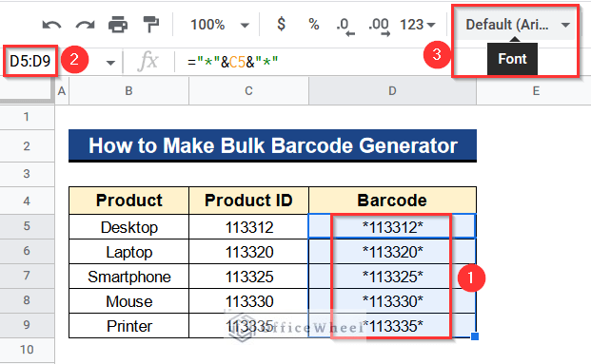Select the cell containing 113330
591x364 pixels.
tap(248, 301)
